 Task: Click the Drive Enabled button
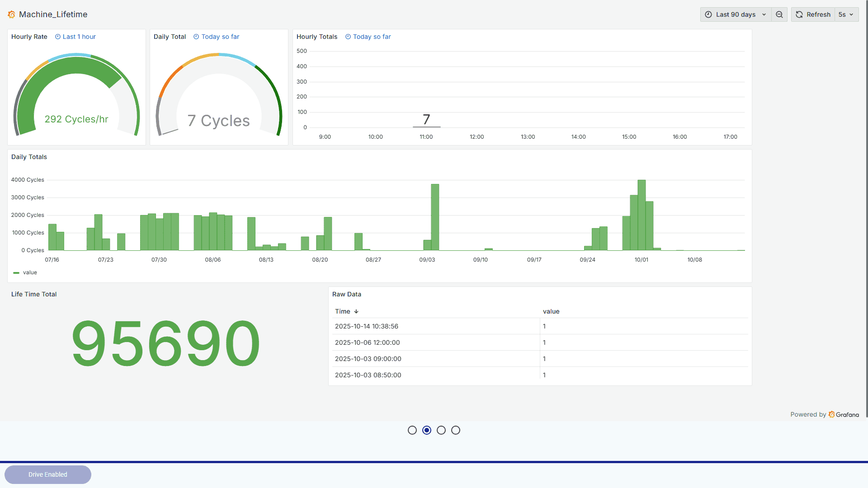[48, 474]
